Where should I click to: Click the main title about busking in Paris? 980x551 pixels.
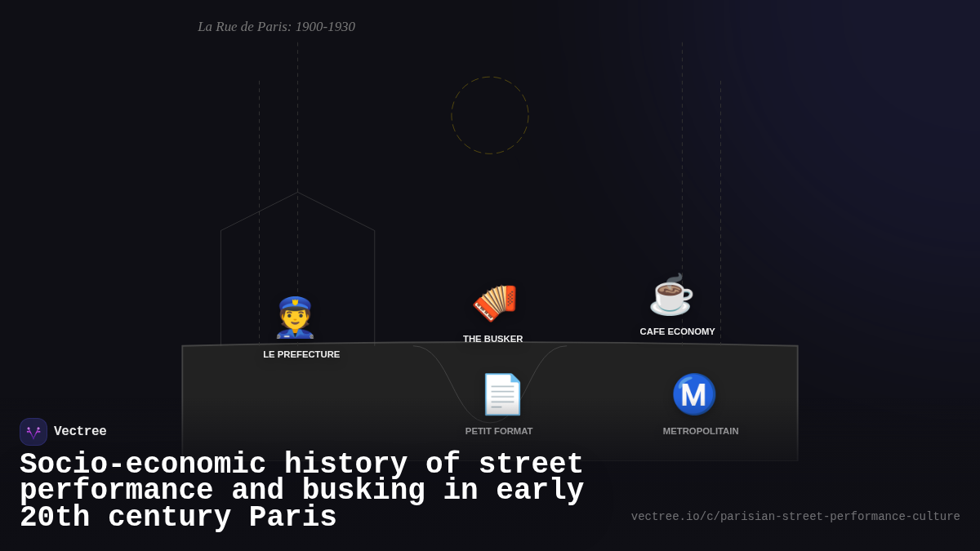point(302,490)
